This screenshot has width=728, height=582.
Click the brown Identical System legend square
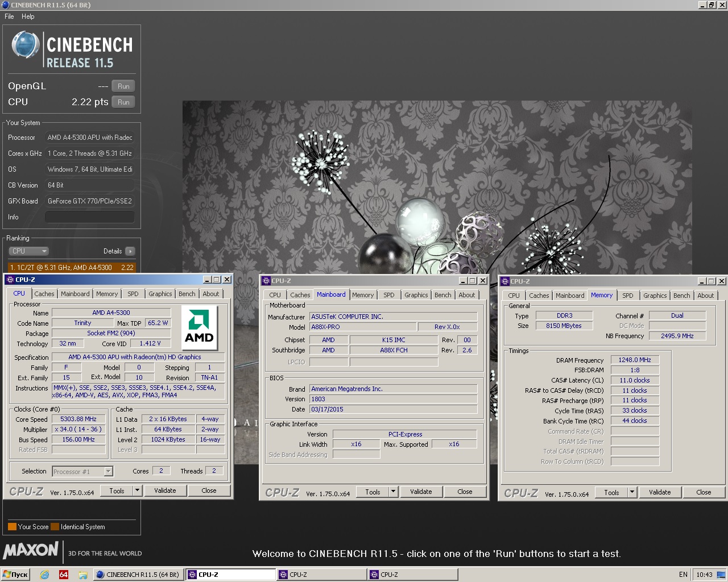click(55, 526)
